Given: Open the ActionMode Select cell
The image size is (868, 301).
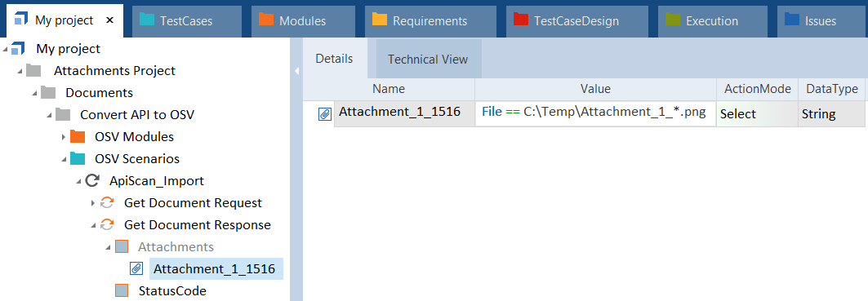Looking at the screenshot, I should pyautogui.click(x=757, y=114).
